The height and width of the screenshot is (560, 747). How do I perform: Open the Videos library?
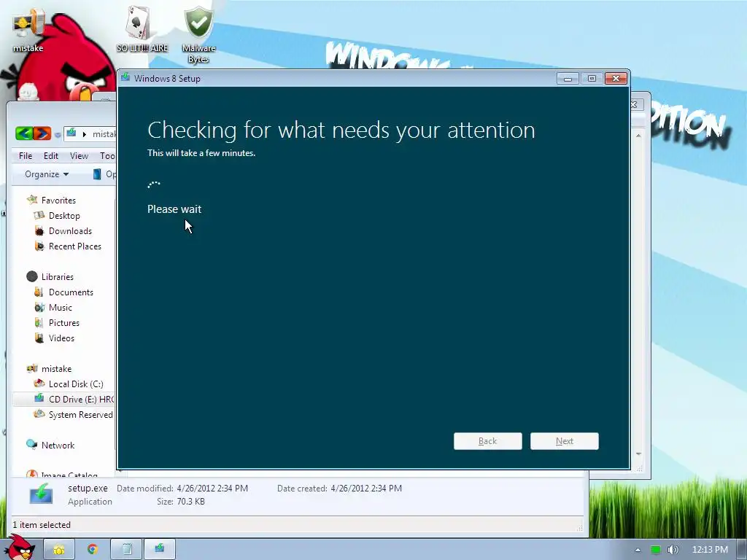click(61, 338)
